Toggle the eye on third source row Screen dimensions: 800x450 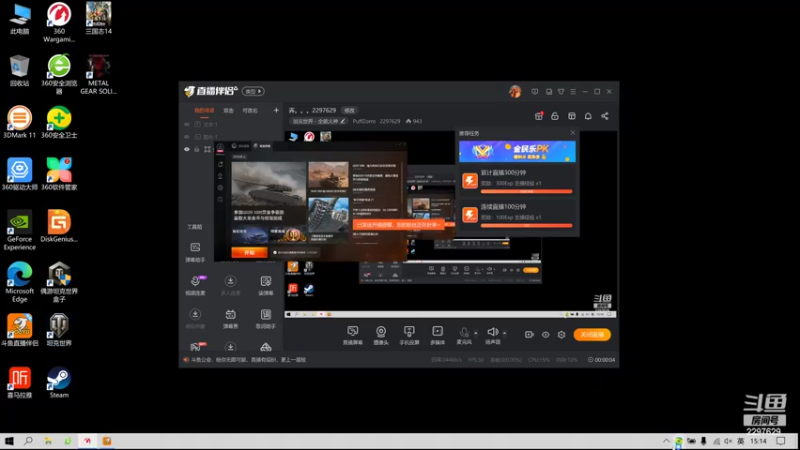pos(187,149)
